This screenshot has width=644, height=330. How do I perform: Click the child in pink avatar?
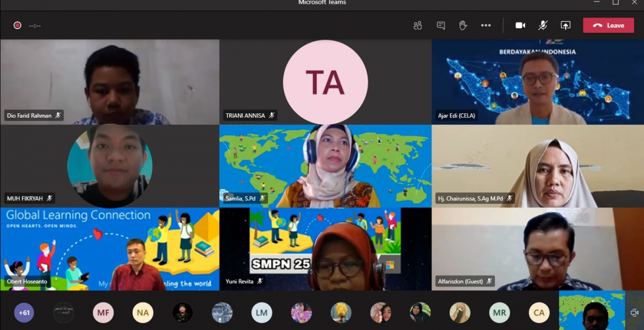302,313
